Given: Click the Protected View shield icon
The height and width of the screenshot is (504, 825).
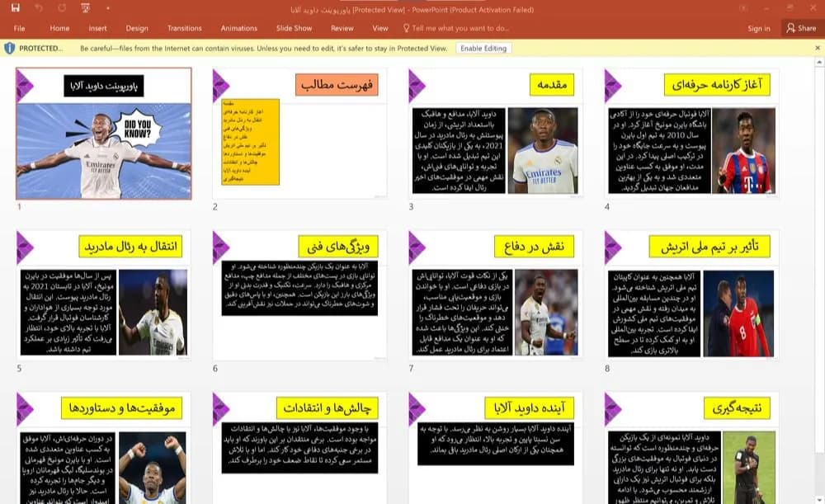Looking at the screenshot, I should pyautogui.click(x=9, y=49).
